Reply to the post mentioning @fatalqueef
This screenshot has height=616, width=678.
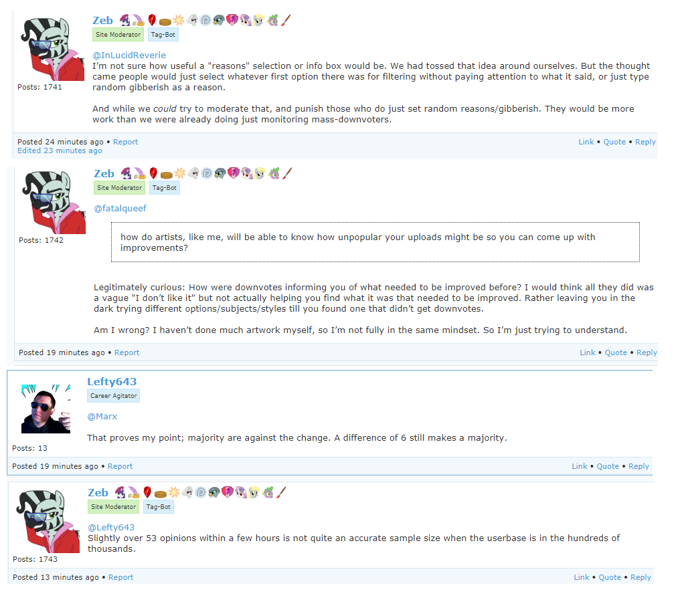[647, 352]
